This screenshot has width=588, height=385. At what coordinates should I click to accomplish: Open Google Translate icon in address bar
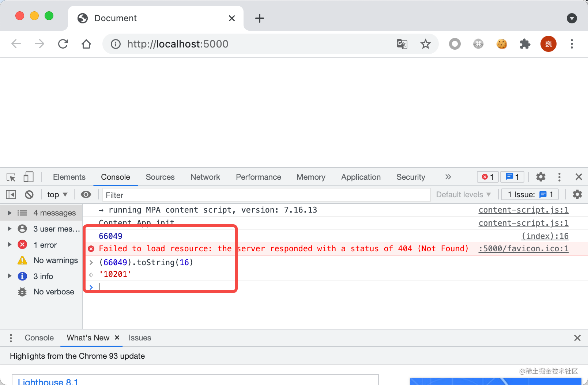(402, 44)
